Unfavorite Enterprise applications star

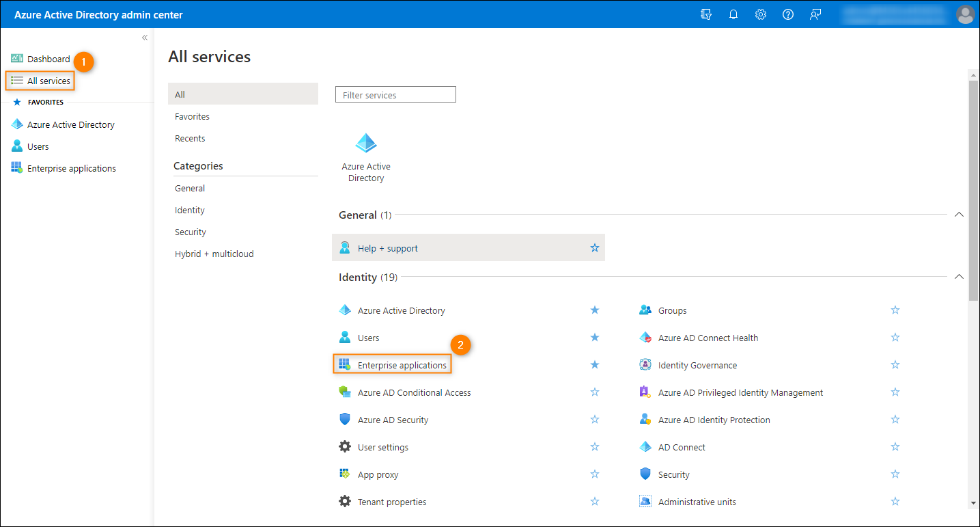(x=595, y=365)
